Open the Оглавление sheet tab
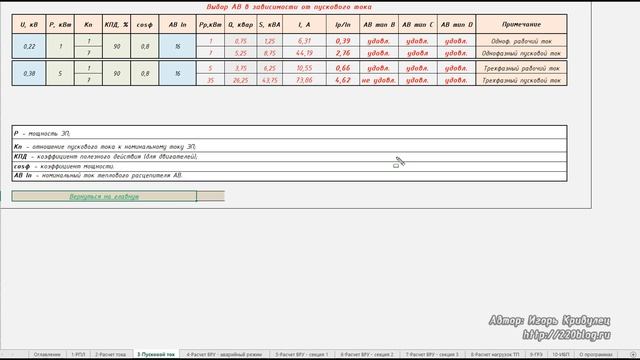 pos(47,354)
